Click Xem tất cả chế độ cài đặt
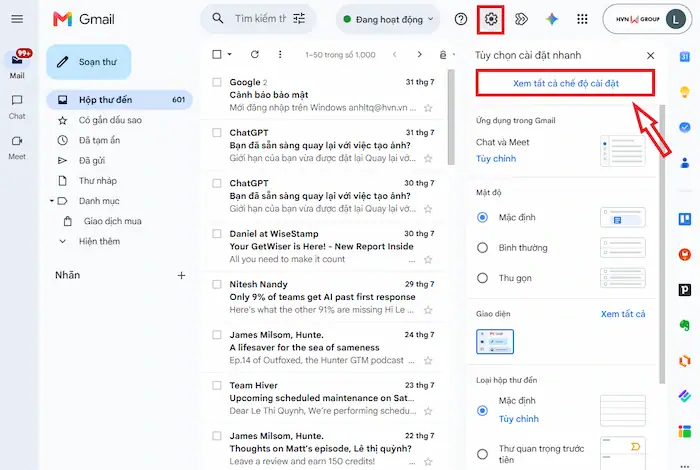This screenshot has width=700, height=470. point(566,83)
